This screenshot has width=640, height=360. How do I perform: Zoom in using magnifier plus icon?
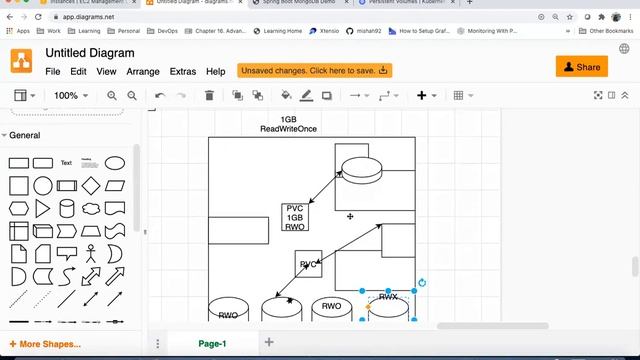111,96
